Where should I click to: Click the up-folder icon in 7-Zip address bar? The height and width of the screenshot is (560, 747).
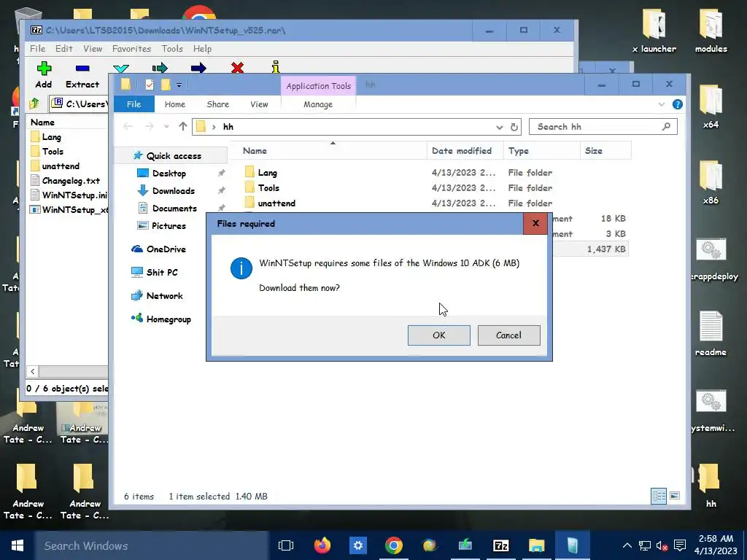[34, 104]
